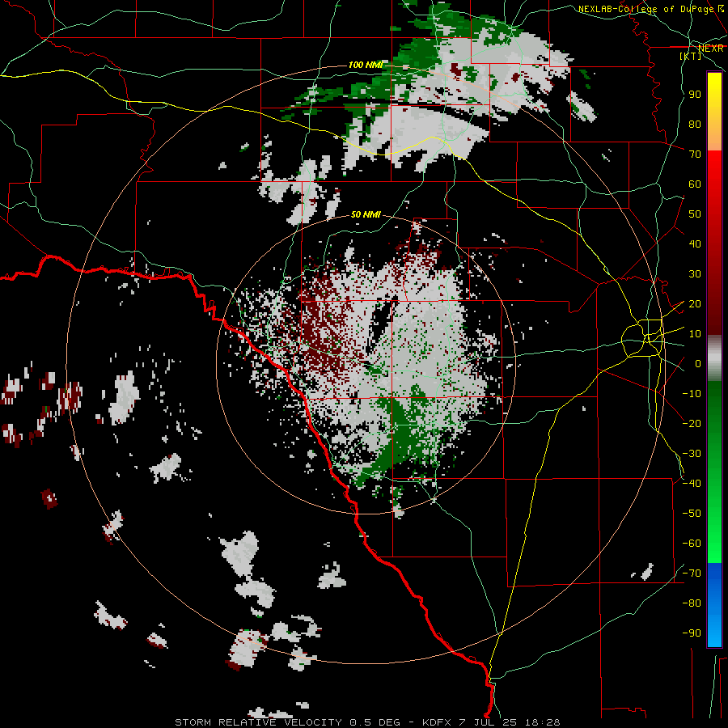This screenshot has height=728, width=728.
Task: Click the "-90" value on the scale
Action: click(692, 633)
